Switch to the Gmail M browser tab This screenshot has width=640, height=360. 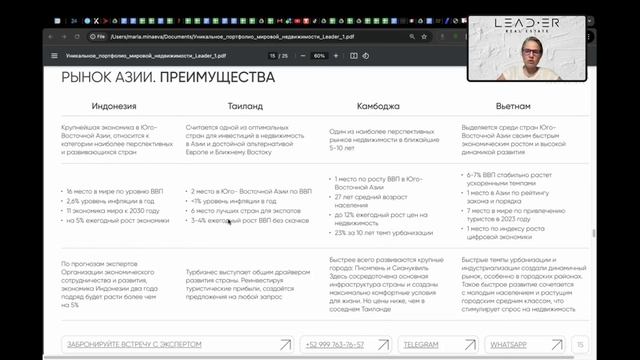pyautogui.click(x=280, y=21)
